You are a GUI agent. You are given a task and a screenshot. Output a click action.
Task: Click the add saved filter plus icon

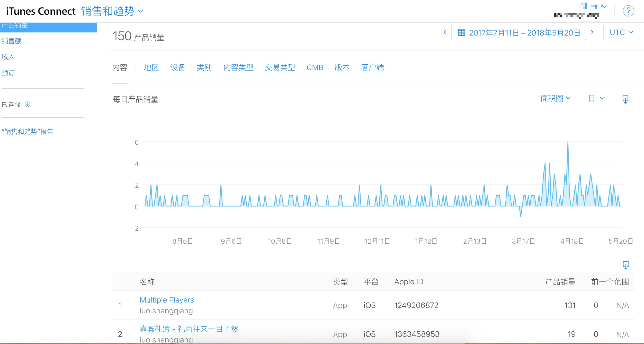tap(28, 104)
